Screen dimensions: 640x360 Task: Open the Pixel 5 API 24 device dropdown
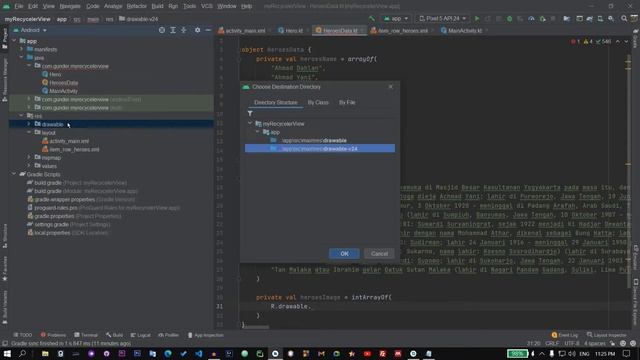click(443, 19)
